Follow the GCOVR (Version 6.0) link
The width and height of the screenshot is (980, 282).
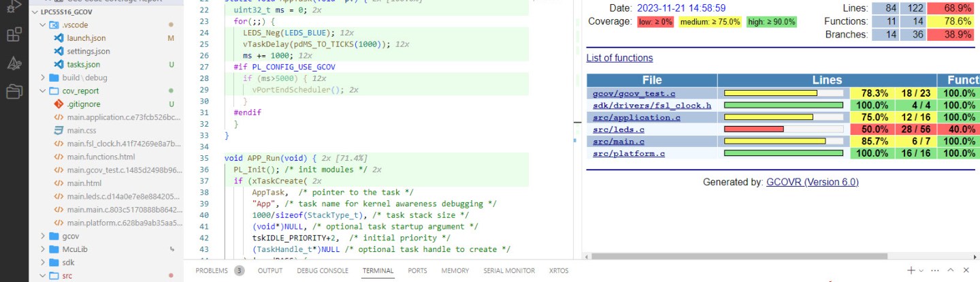(812, 182)
